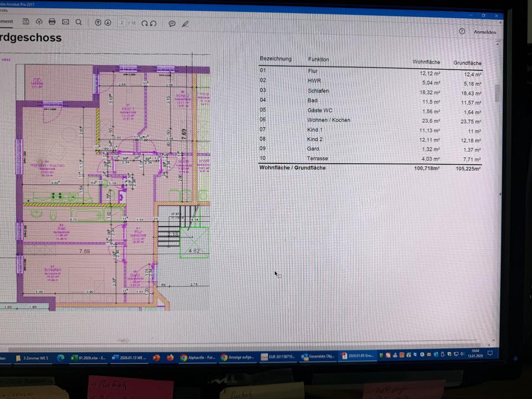The height and width of the screenshot is (399, 532).
Task: Open Windows notification center icon
Action: click(x=490, y=353)
